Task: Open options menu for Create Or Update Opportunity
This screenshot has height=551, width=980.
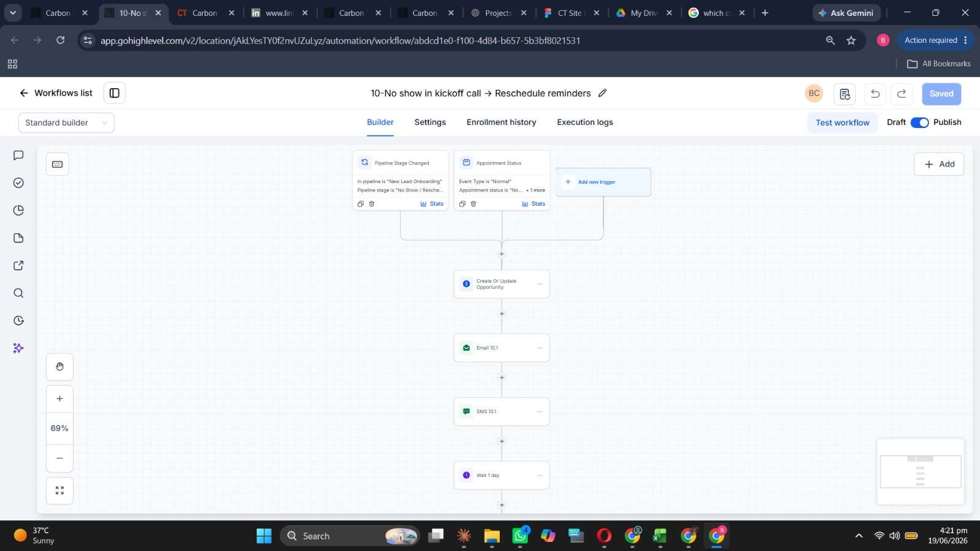Action: click(x=540, y=284)
